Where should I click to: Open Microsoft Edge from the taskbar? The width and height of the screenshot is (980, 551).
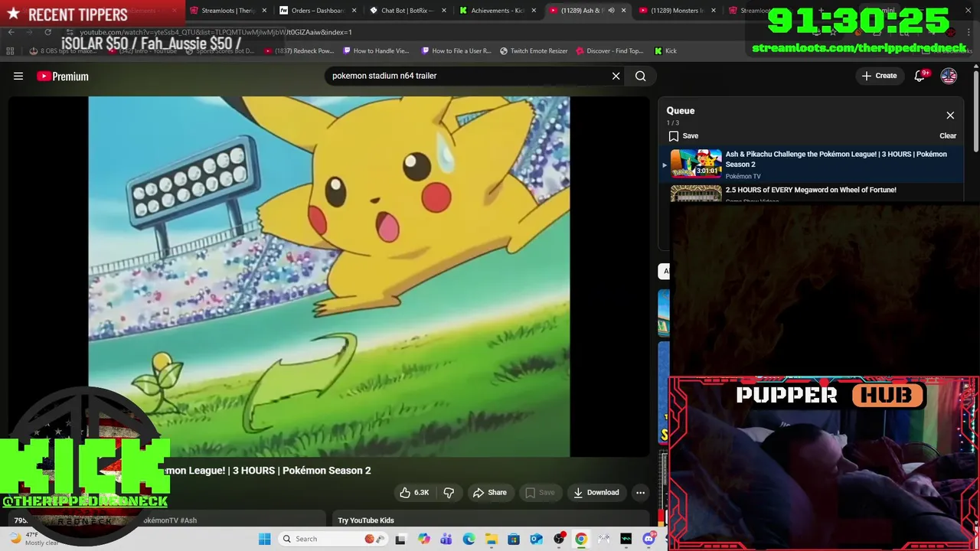pos(469,539)
